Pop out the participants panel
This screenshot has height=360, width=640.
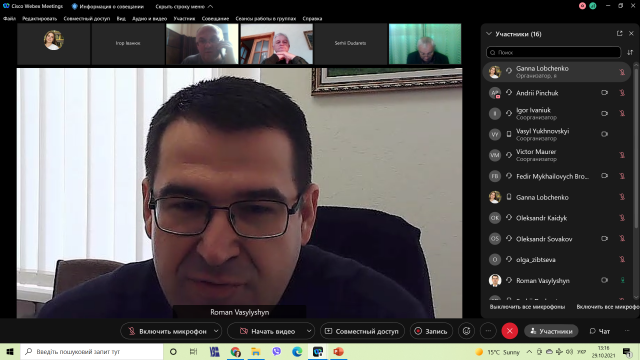pyautogui.click(x=620, y=33)
